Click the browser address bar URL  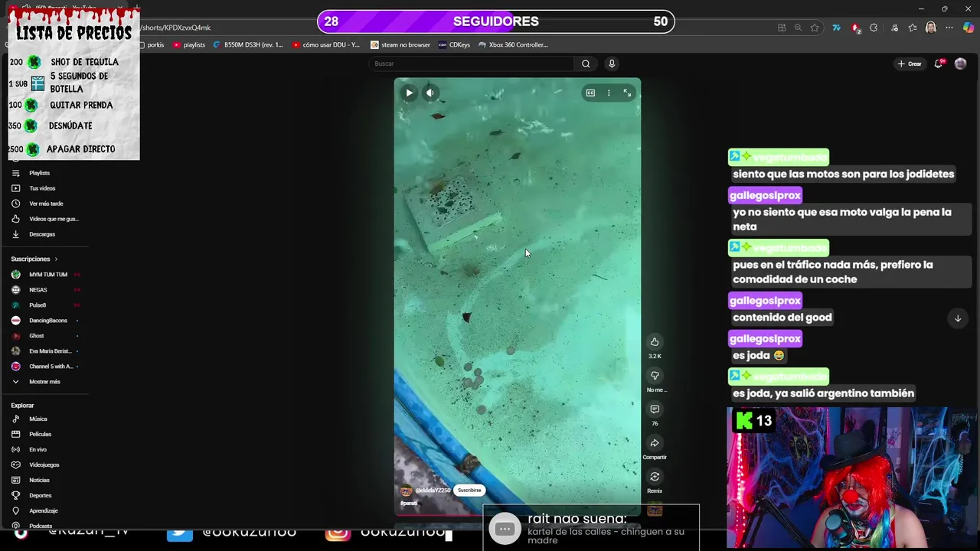click(176, 28)
